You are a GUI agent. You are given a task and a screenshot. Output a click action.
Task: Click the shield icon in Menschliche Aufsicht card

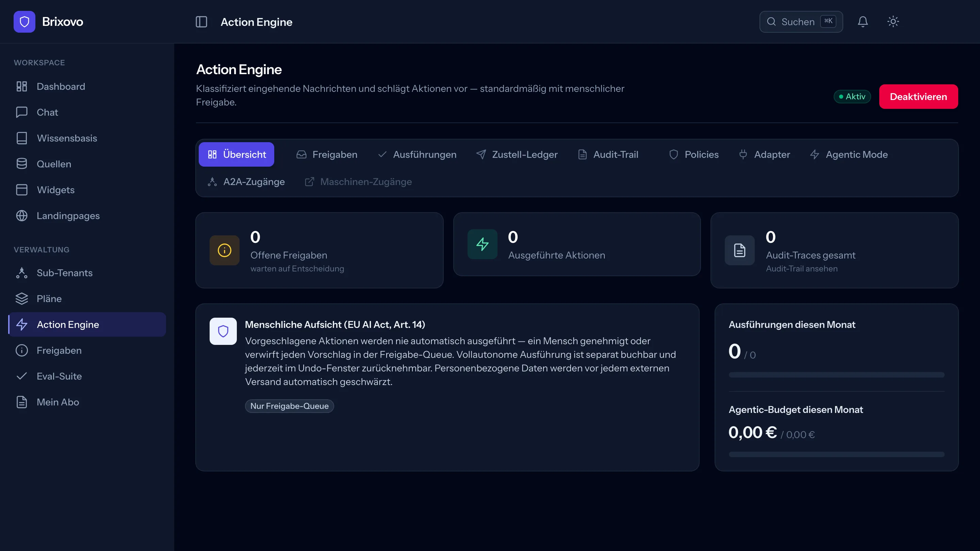[x=223, y=331]
